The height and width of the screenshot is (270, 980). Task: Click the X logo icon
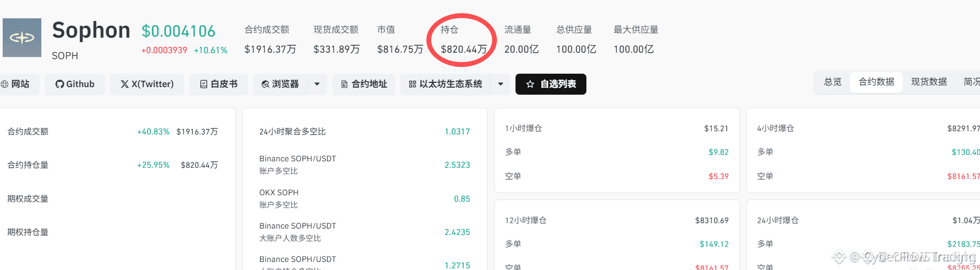(125, 84)
